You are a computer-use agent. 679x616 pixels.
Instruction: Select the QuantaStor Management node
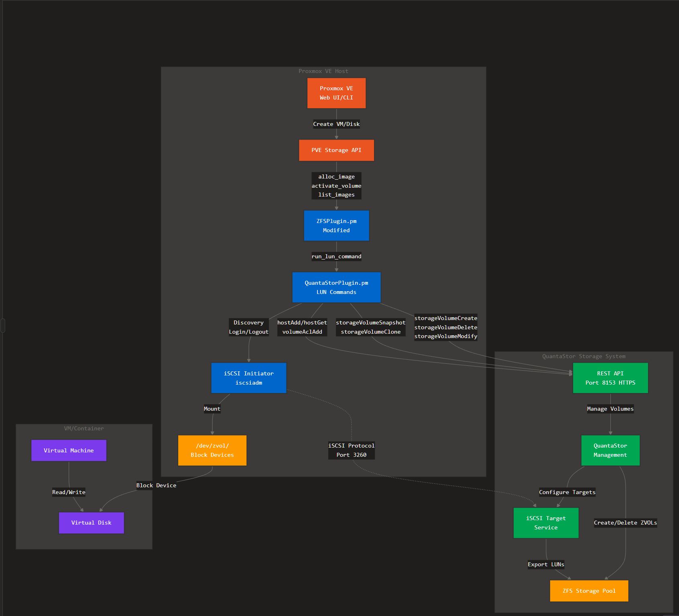(610, 450)
